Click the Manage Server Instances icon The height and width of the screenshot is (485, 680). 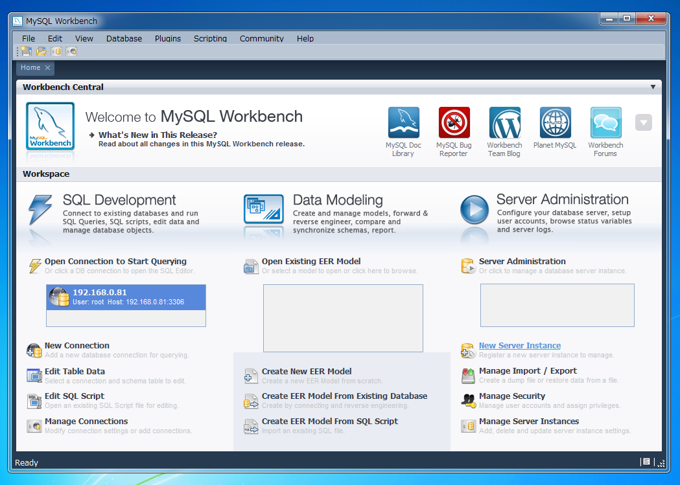pos(468,426)
